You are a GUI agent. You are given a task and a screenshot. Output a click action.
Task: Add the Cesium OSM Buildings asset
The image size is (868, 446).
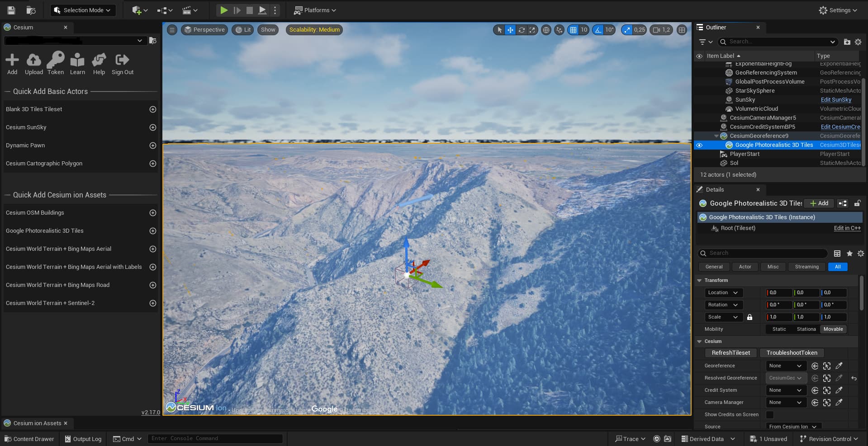[153, 213]
